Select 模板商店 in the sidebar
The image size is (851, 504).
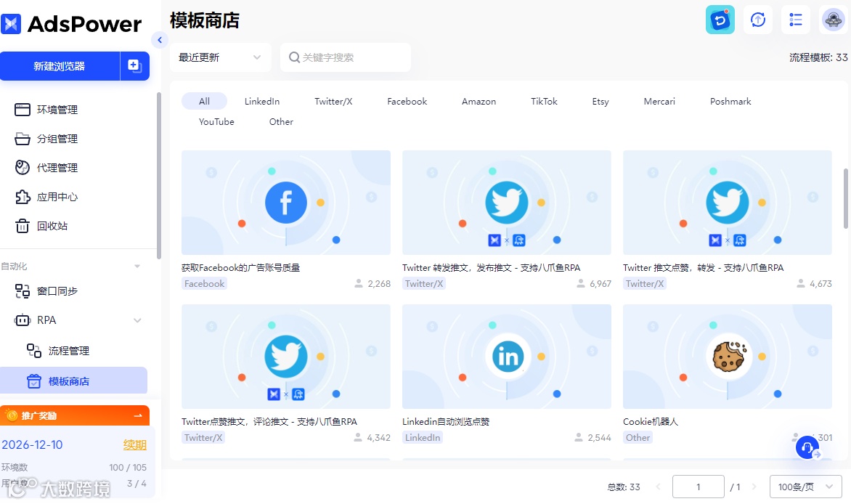[x=74, y=381]
